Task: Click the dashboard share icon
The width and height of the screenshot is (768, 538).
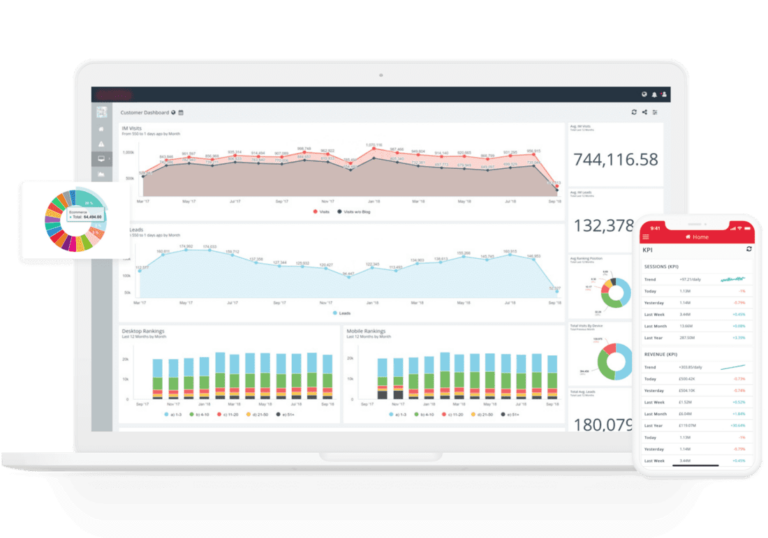Action: tap(644, 113)
